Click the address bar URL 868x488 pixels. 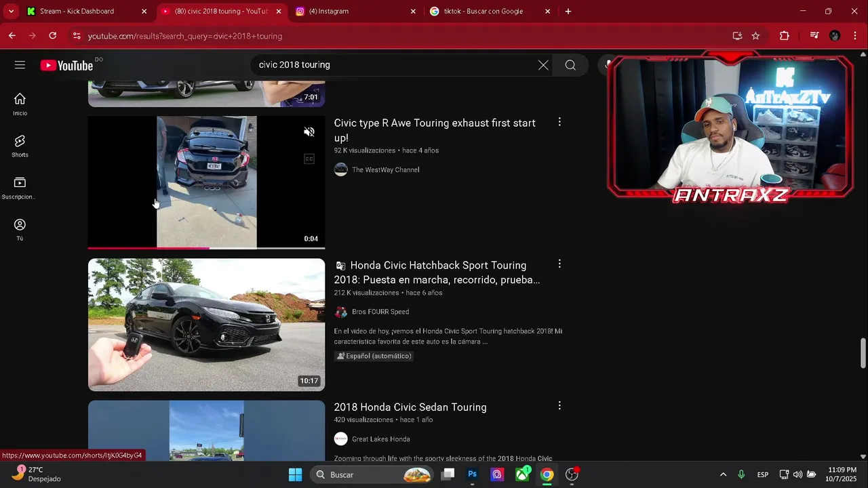pyautogui.click(x=185, y=36)
